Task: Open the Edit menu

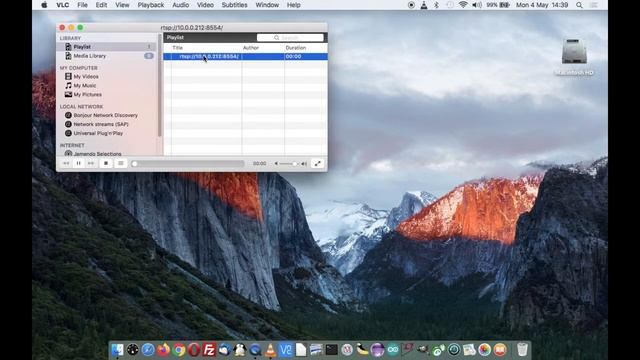Action: coord(101,5)
